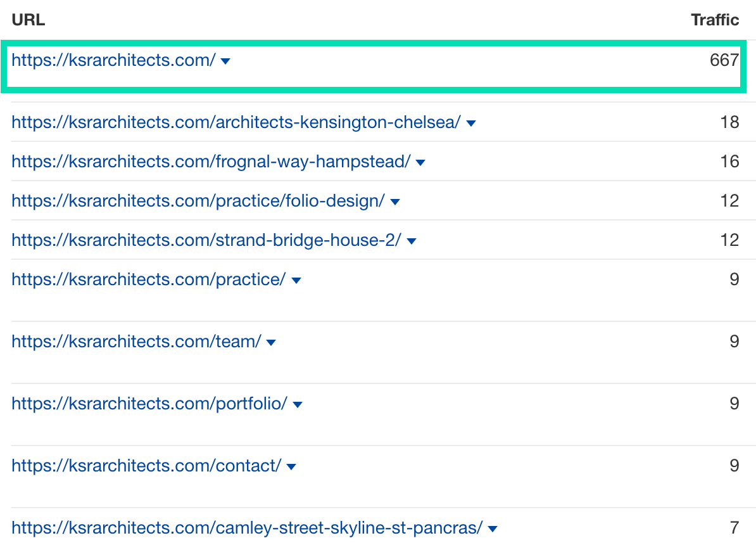The image size is (756, 545).
Task: Open the ksrarchitects.com/team/ URL link
Action: pos(136,342)
